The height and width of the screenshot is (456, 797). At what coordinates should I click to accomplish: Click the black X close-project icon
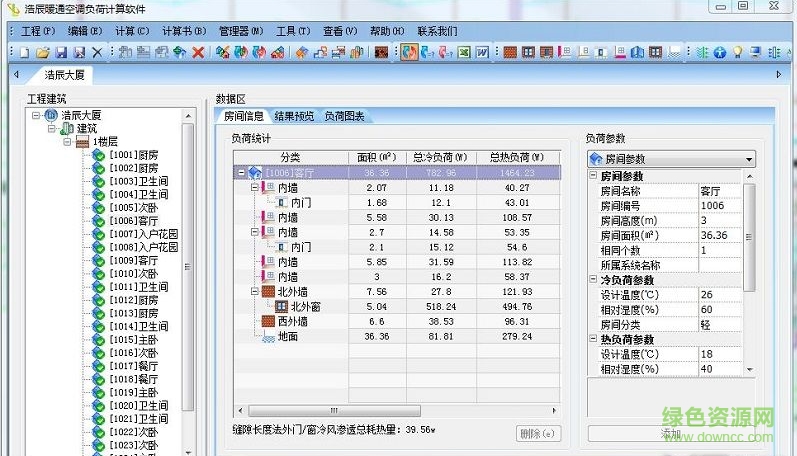click(98, 52)
